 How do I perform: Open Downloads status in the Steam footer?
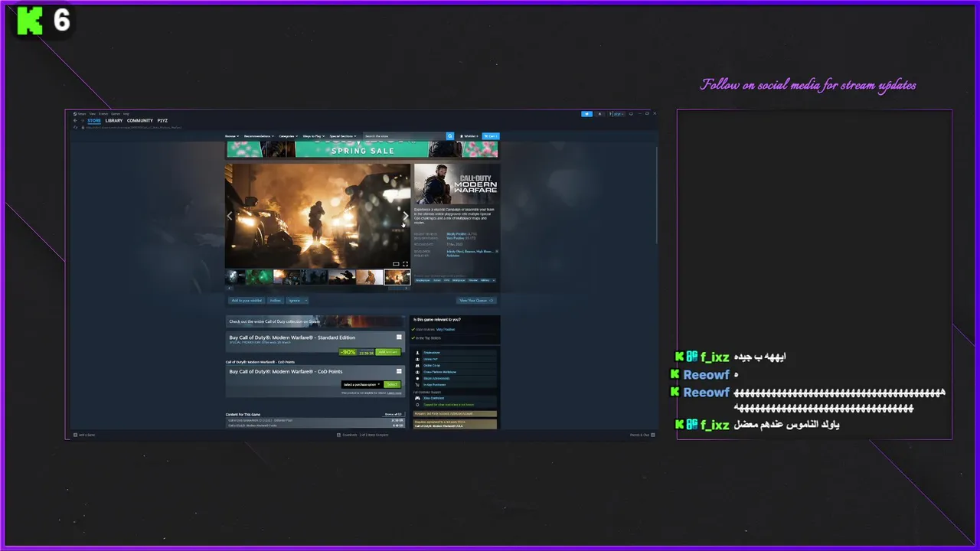[x=362, y=435]
